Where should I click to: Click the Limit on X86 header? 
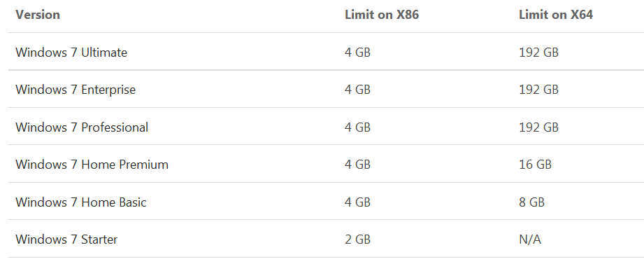pos(382,15)
